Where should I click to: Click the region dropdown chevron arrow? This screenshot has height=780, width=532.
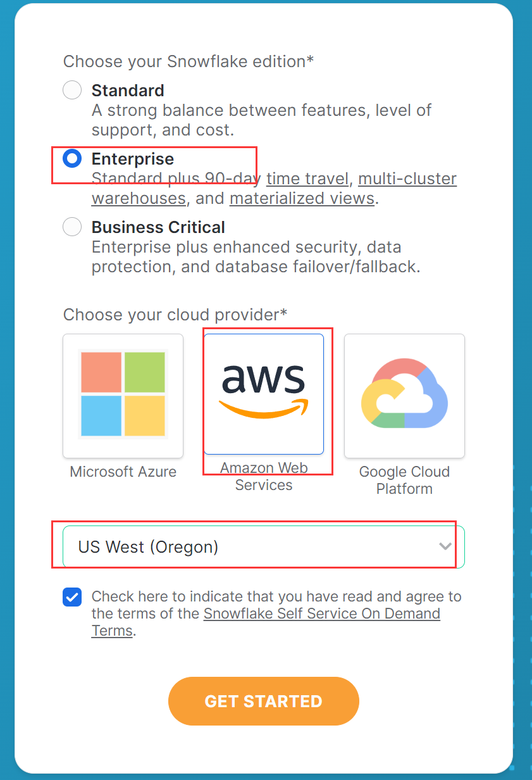[445, 546]
